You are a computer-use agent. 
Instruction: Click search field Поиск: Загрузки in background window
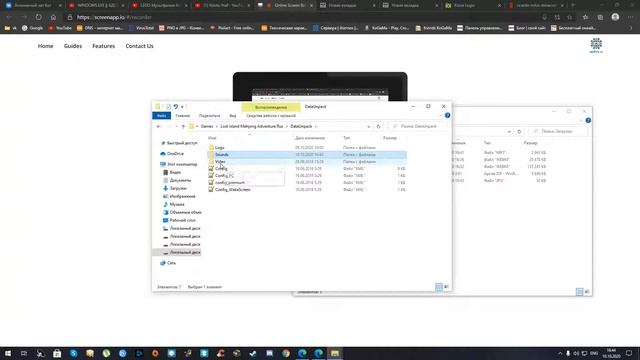click(558, 131)
